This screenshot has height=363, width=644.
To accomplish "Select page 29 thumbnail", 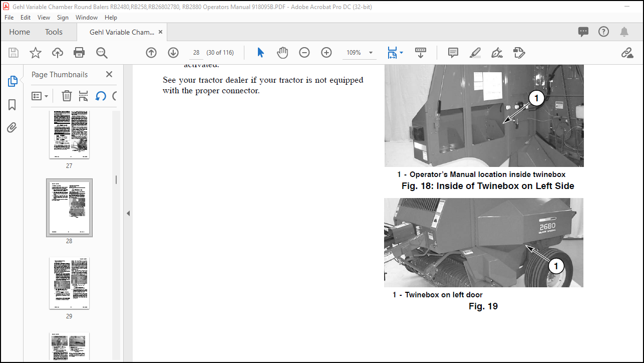I will click(x=69, y=283).
